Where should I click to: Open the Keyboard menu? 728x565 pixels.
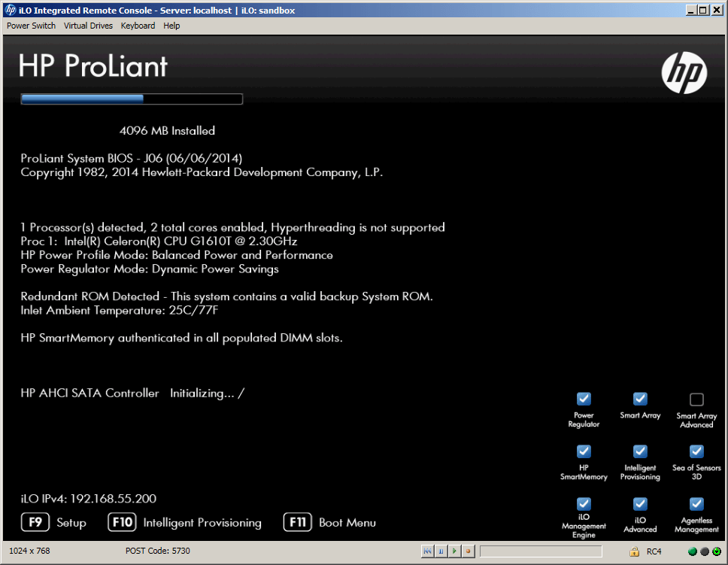point(138,26)
